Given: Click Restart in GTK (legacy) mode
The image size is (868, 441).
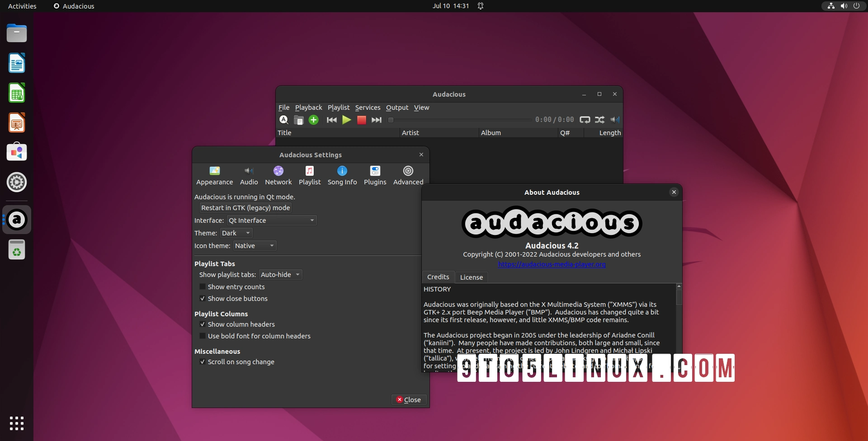Looking at the screenshot, I should click(x=245, y=207).
